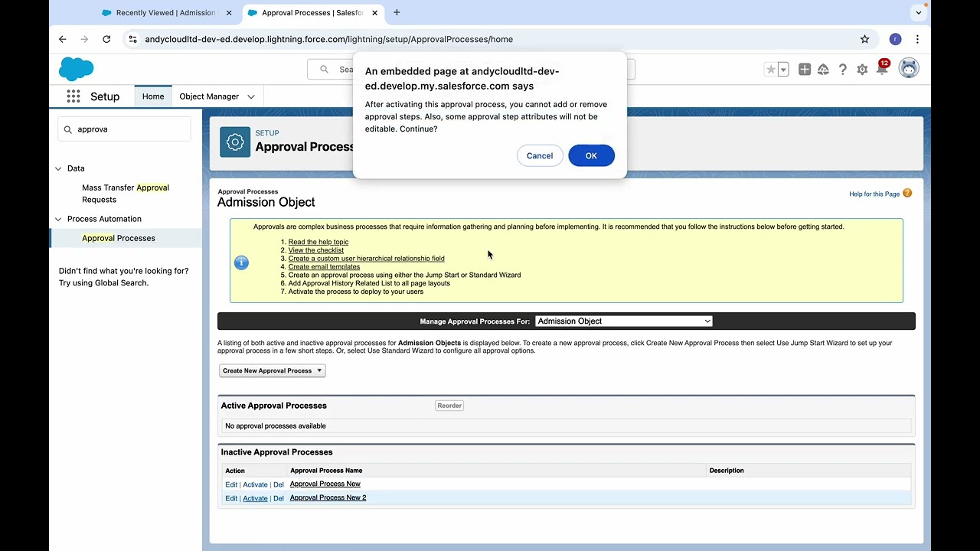Close the Recently Viewed Admission tab
Screen dimensions: 980x551
[x=228, y=13]
